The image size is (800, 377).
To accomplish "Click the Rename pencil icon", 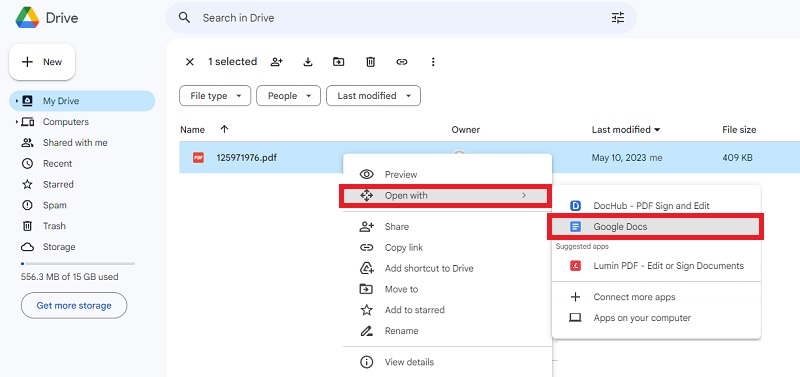I will 366,331.
